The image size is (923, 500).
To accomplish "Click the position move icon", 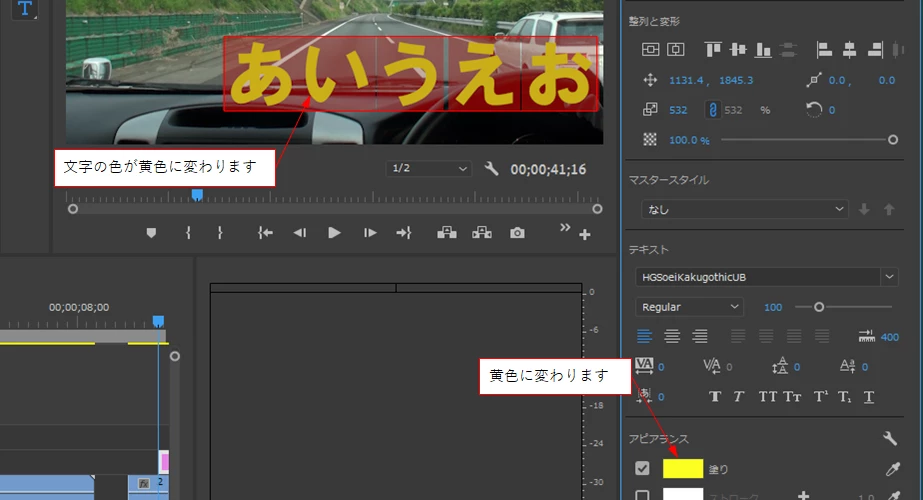I will tap(650, 80).
